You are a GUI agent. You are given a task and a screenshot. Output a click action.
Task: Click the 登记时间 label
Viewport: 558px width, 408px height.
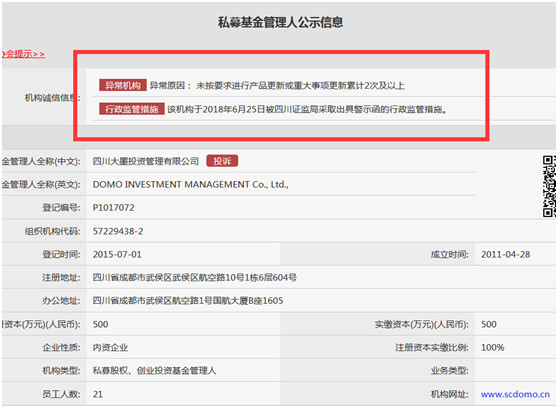coord(61,255)
